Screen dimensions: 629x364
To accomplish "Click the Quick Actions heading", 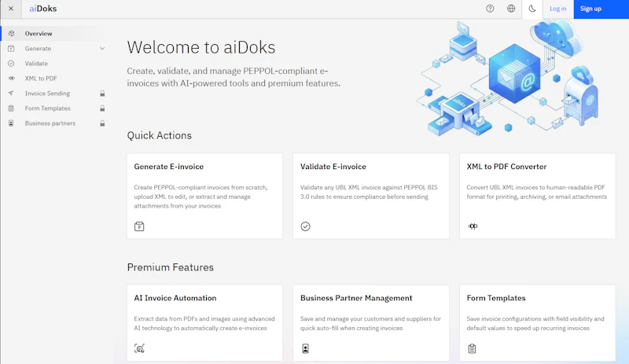I will (x=160, y=136).
